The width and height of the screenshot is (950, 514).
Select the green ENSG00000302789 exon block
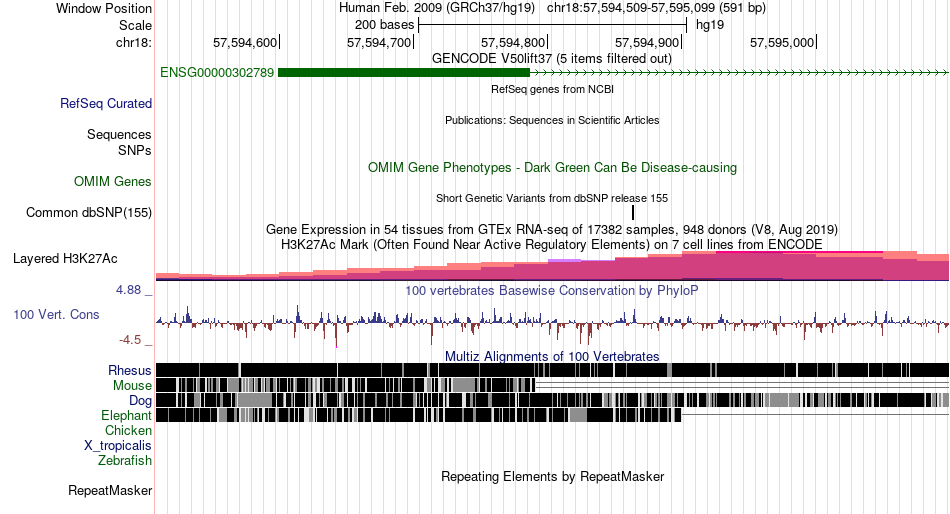pyautogui.click(x=404, y=73)
